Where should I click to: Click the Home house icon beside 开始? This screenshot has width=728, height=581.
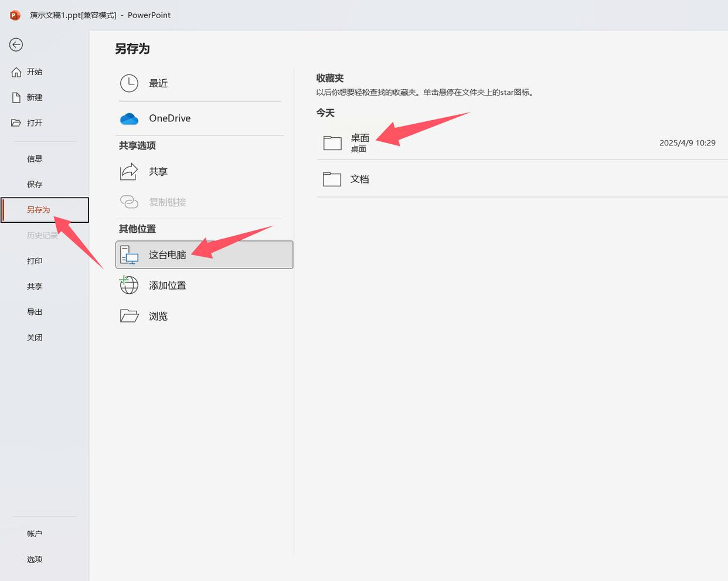(16, 72)
